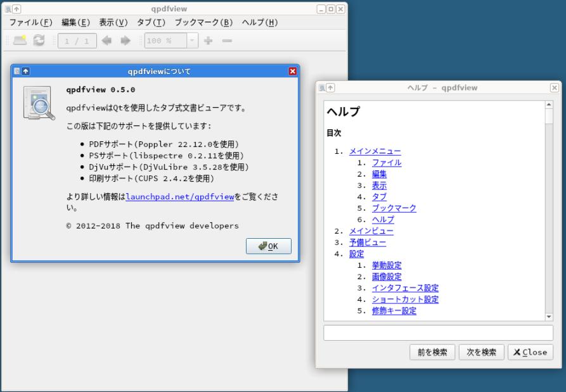Screen dimensions: 566x392
Task: Click the Close button in Help window
Action: [x=531, y=352]
